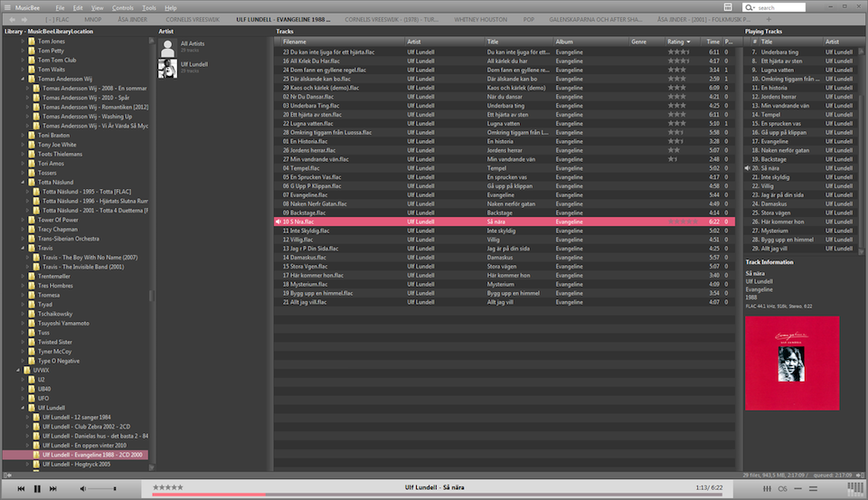This screenshot has width=868, height=500.
Task: Sort tracks by Genre column header
Action: [x=646, y=42]
